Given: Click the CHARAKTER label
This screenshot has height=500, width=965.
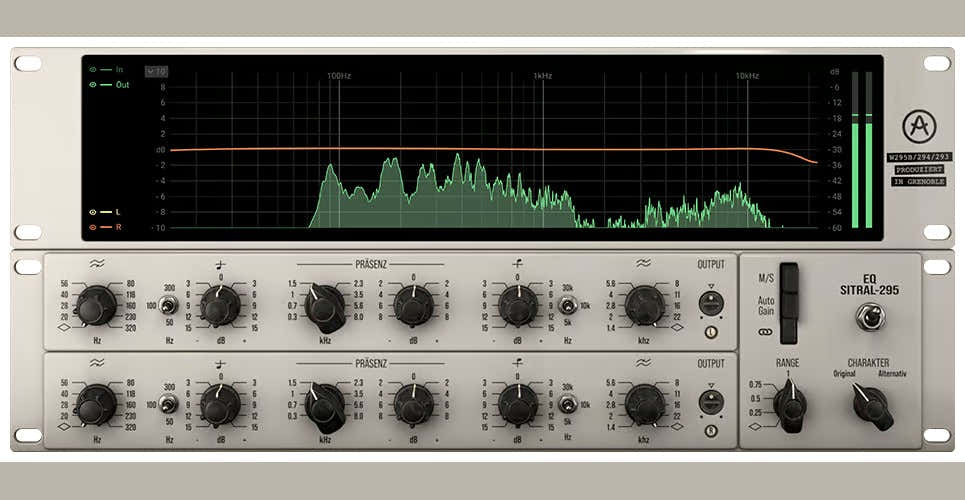Looking at the screenshot, I should pos(868,363).
